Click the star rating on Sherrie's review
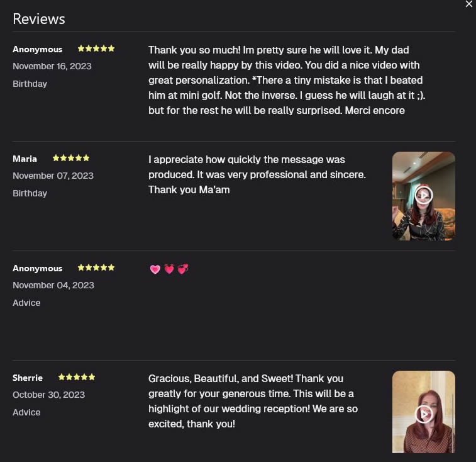 [77, 378]
